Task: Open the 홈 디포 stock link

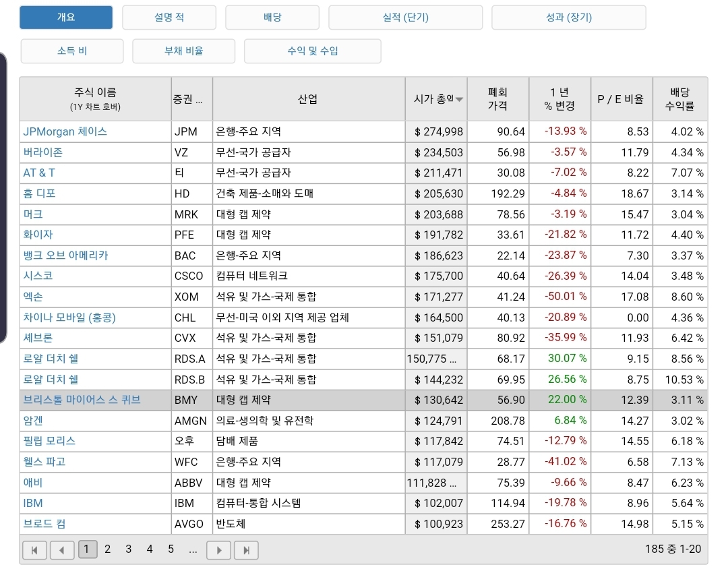Action: point(40,193)
